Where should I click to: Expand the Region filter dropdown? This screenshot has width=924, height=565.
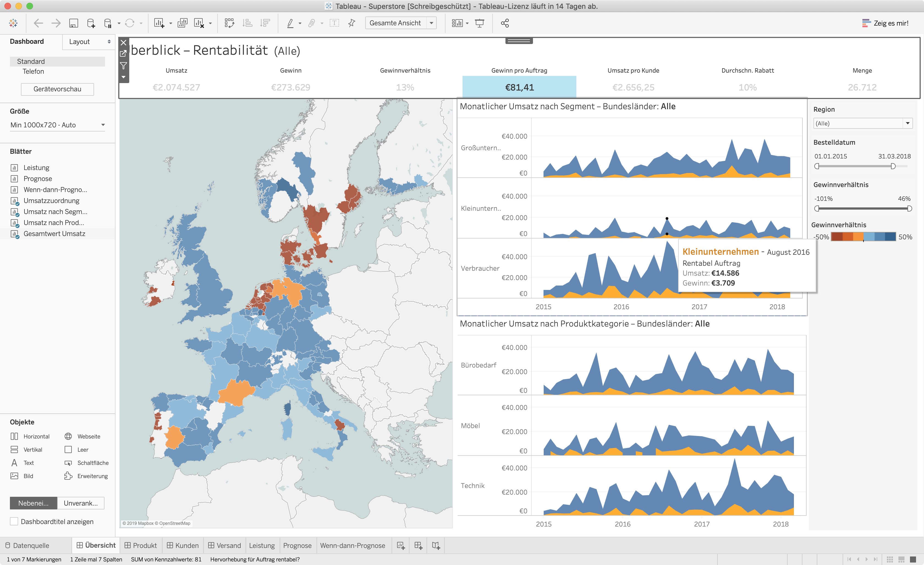click(908, 123)
